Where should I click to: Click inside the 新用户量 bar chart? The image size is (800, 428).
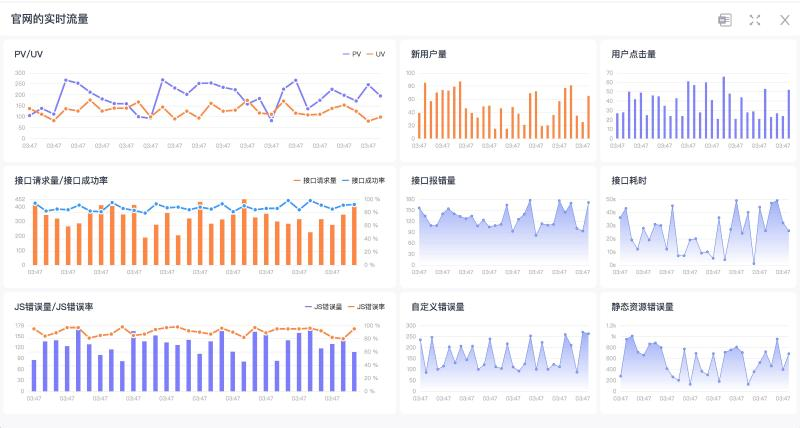pyautogui.click(x=504, y=106)
